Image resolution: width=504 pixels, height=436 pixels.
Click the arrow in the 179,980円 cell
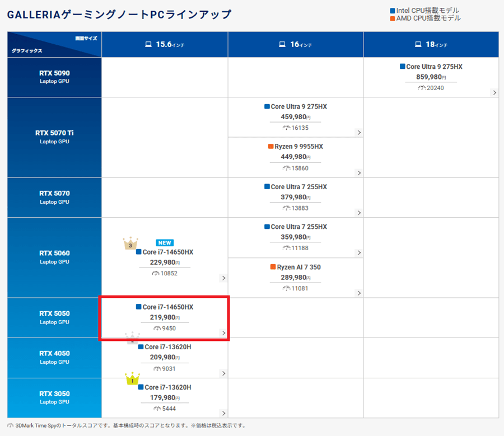223,413
